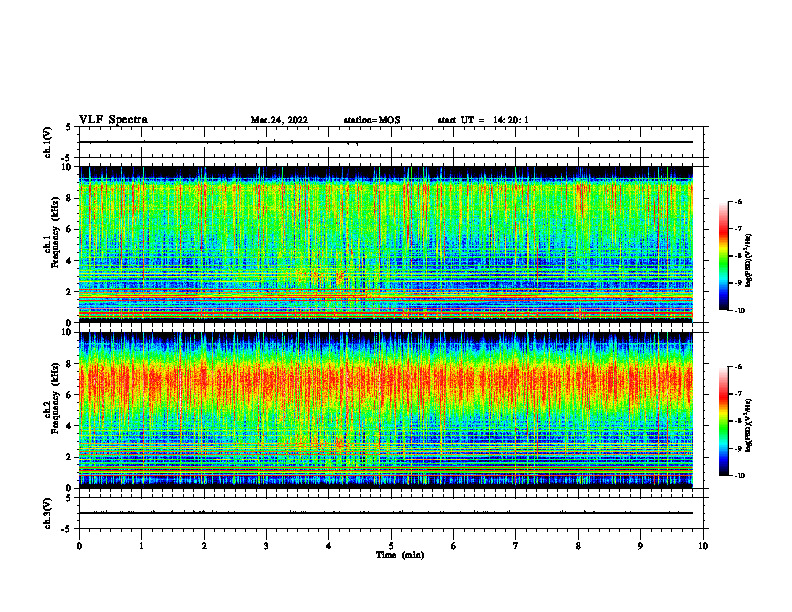792x612 pixels.
Task: Click the "station=MOS" header label
Action: tap(372, 120)
